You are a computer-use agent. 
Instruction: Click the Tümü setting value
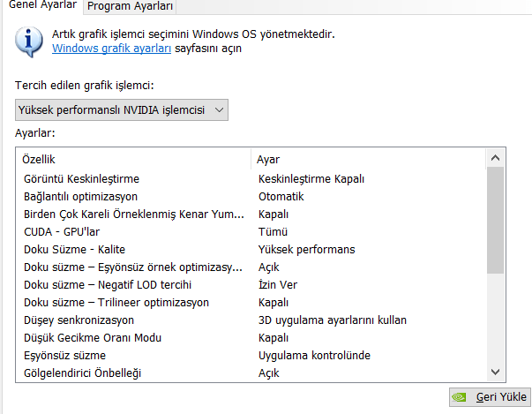click(273, 232)
